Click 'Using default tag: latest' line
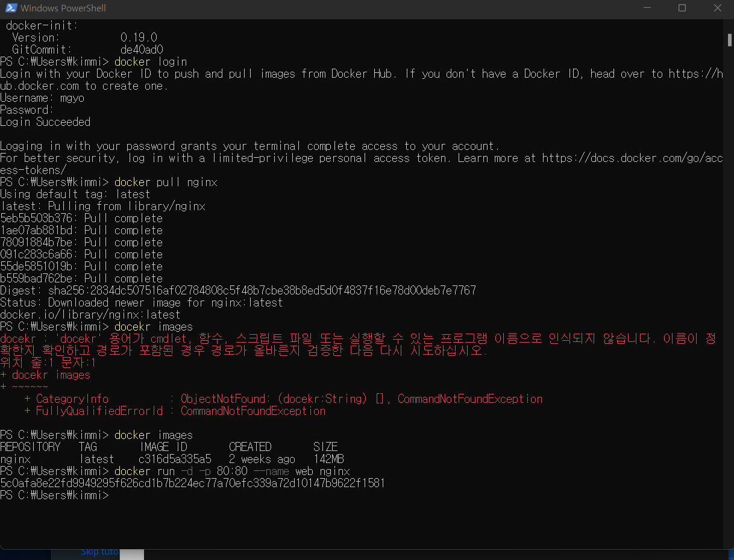This screenshot has width=734, height=560. point(75,194)
